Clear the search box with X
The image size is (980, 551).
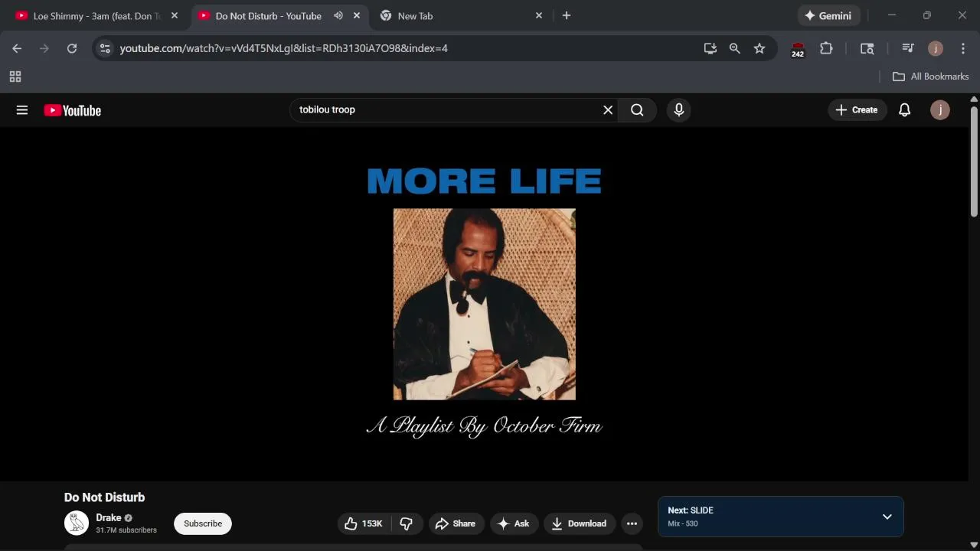(x=608, y=110)
